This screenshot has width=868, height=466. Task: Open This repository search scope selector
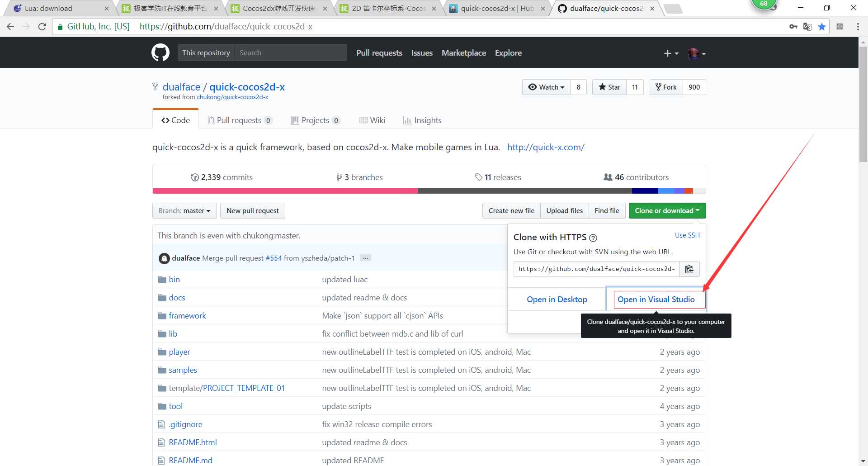[x=206, y=53]
